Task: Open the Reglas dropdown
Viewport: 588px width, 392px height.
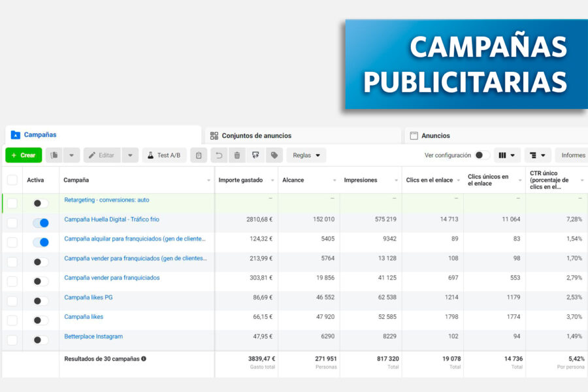Action: pos(306,155)
